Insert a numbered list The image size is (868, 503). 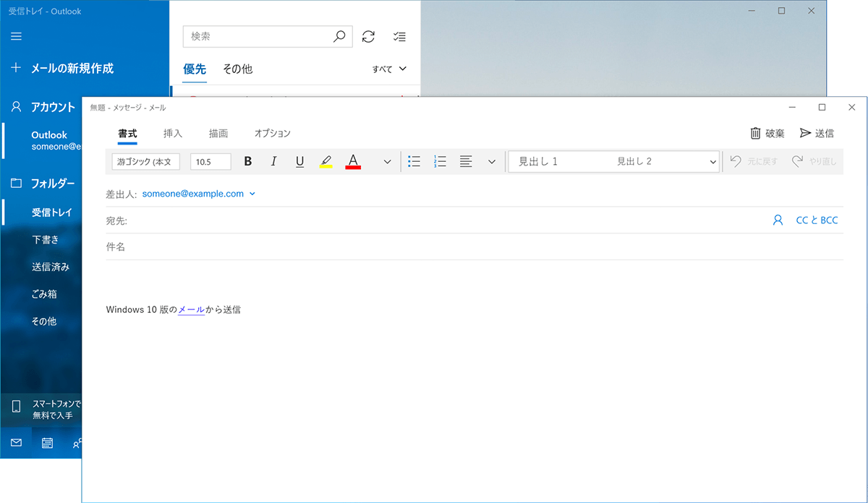(440, 161)
